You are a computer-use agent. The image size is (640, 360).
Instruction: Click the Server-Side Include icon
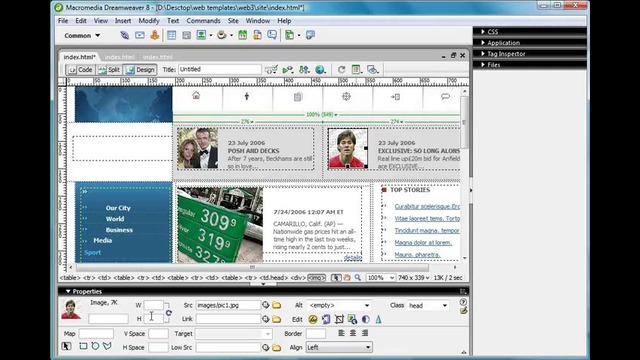pyautogui.click(x=257, y=35)
